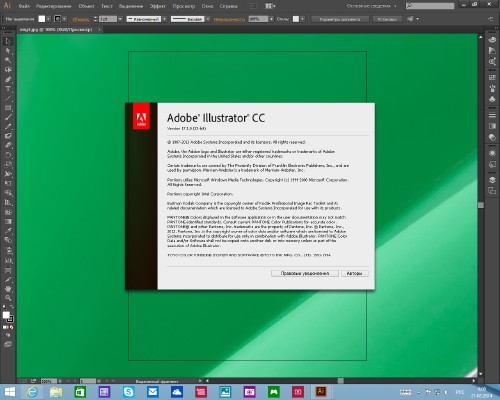Expand stroke weight dropdown
The width and height of the screenshot is (500, 400).
[x=120, y=19]
